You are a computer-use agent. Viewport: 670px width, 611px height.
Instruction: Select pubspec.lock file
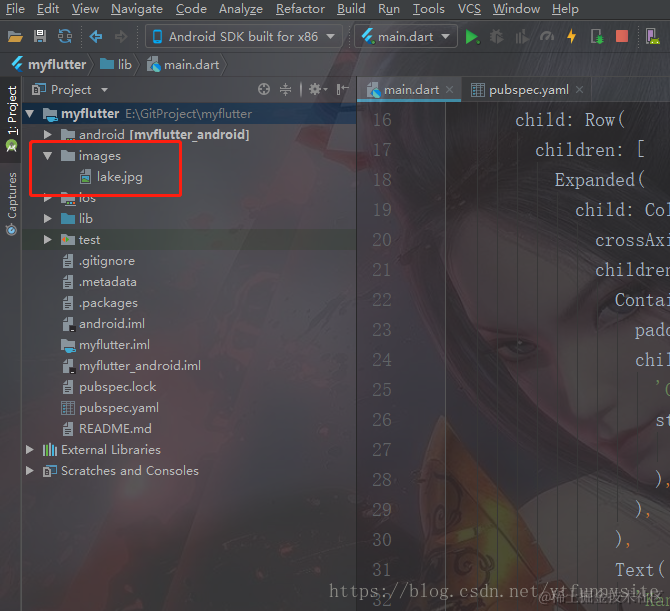(x=109, y=387)
